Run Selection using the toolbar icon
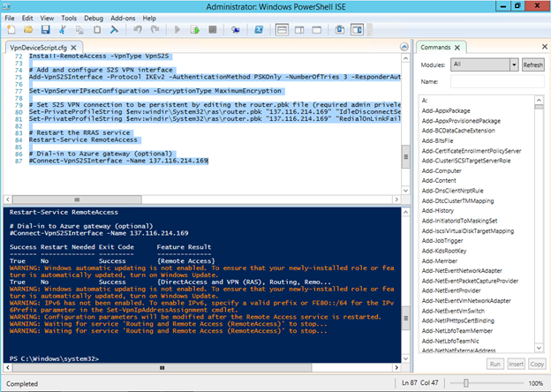Screen dimensions: 551x392 point(194,30)
